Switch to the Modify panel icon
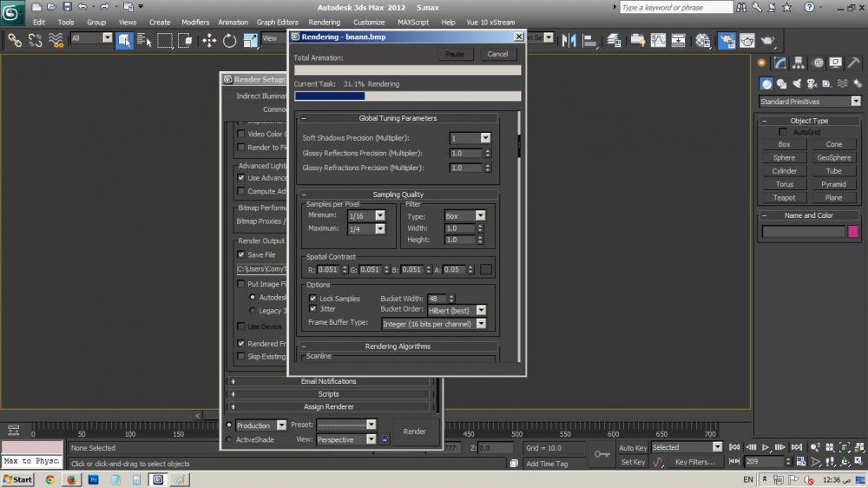 click(779, 63)
